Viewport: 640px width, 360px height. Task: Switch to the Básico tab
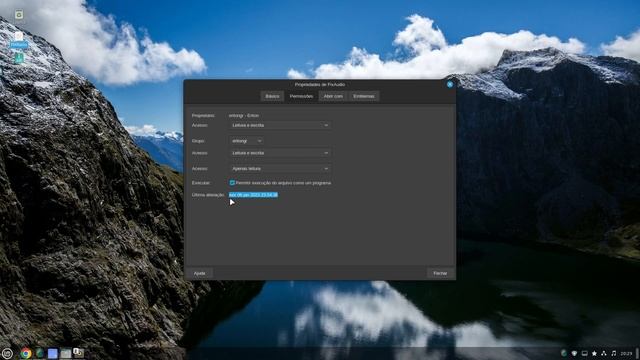click(x=272, y=96)
